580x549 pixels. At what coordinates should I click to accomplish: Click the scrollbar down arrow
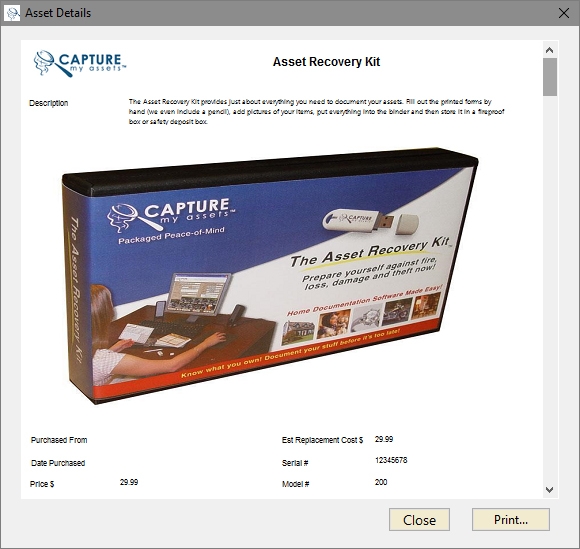pos(550,489)
